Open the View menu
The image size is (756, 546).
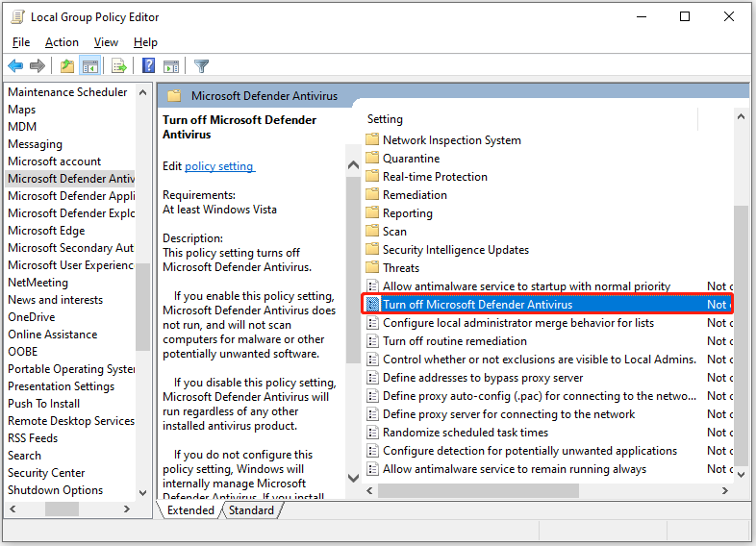pyautogui.click(x=106, y=42)
